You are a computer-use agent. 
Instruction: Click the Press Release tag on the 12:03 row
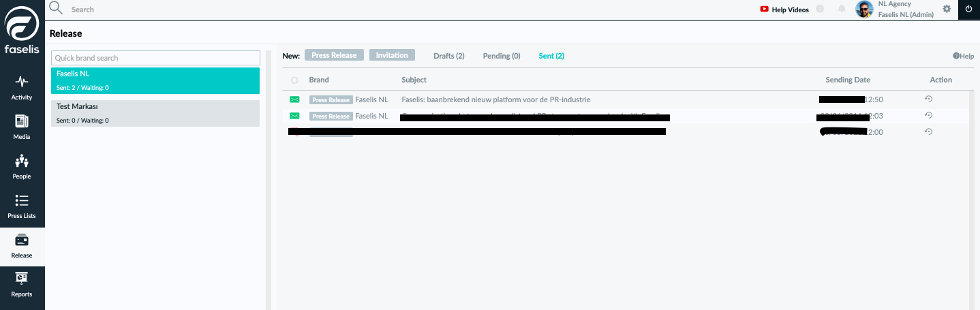[x=331, y=117]
